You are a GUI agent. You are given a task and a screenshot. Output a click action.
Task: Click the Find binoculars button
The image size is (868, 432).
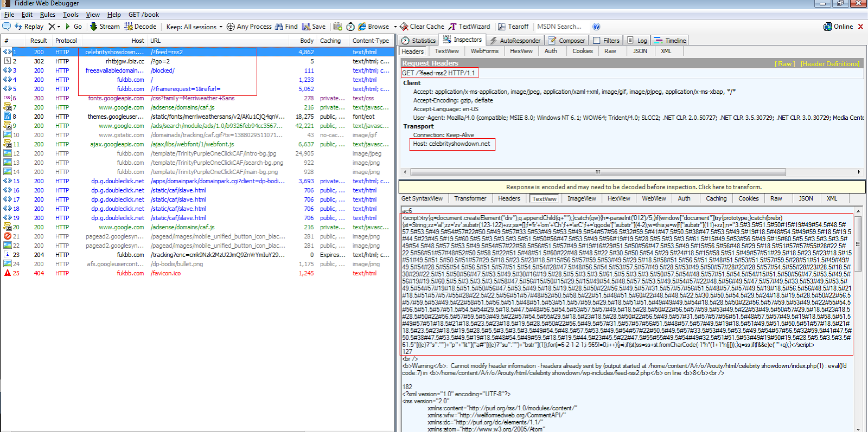click(x=286, y=27)
